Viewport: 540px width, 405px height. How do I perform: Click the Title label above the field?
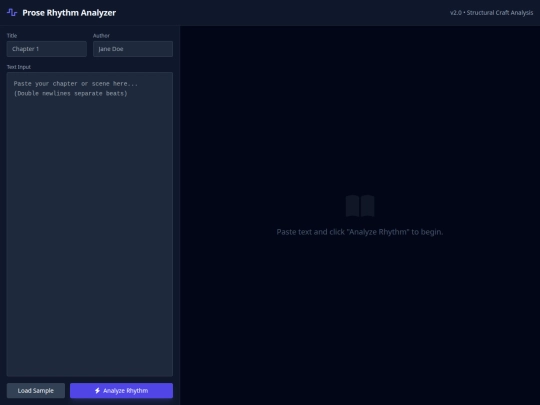[12, 35]
